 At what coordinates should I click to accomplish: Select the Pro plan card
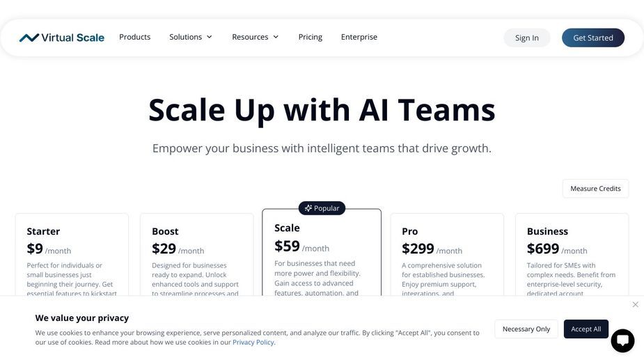coord(447,255)
